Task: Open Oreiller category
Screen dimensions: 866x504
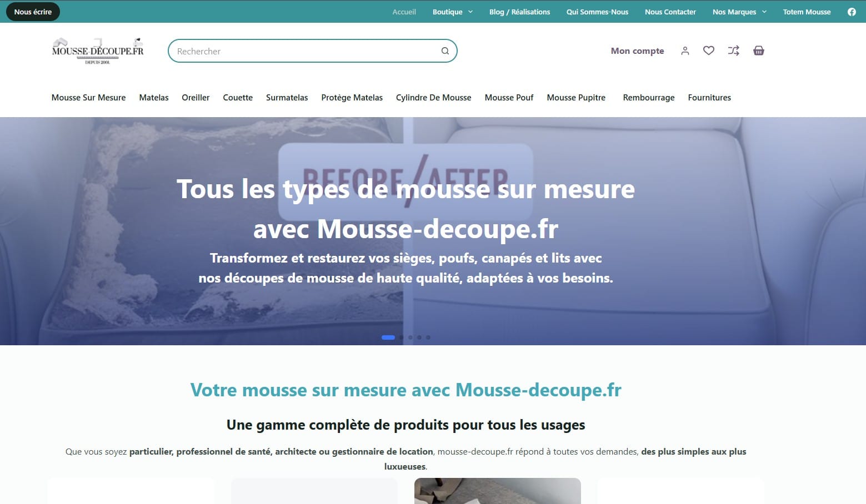Action: pyautogui.click(x=196, y=98)
